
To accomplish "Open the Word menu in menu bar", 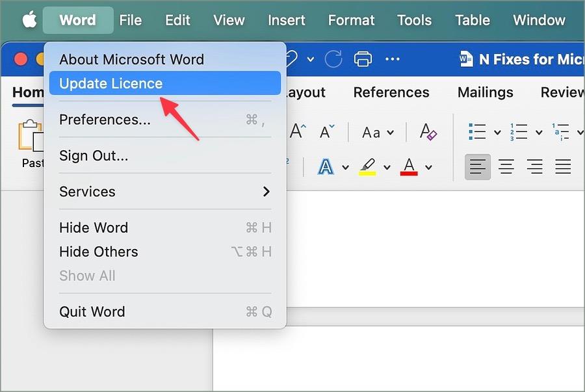I will tap(77, 20).
